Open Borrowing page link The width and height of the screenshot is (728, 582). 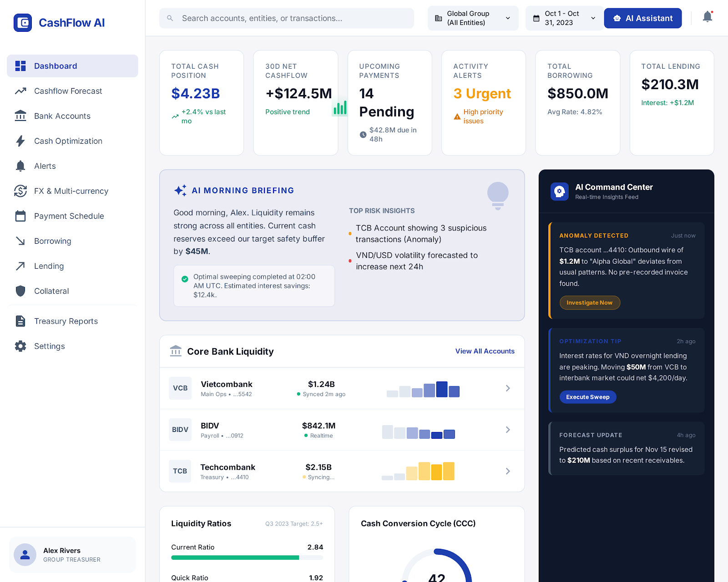click(x=72, y=241)
